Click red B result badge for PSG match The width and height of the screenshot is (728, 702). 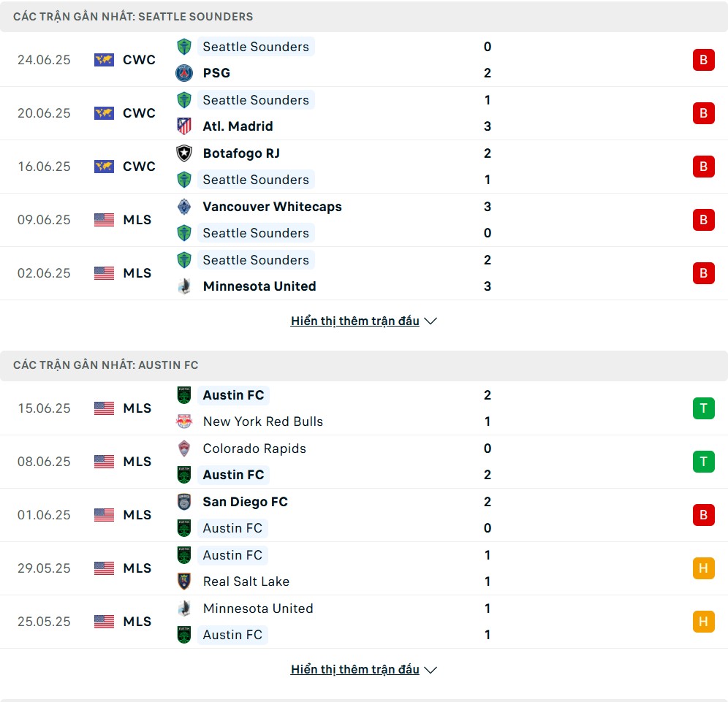point(703,60)
